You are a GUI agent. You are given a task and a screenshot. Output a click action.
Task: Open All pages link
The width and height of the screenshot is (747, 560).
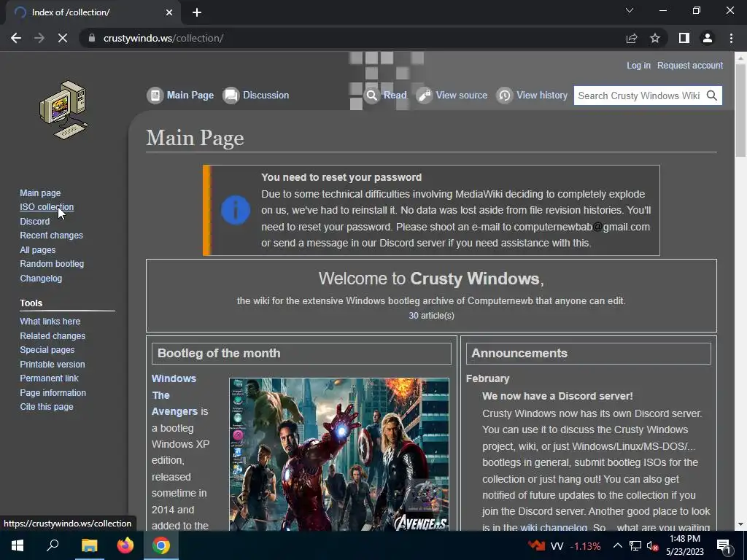click(x=38, y=249)
